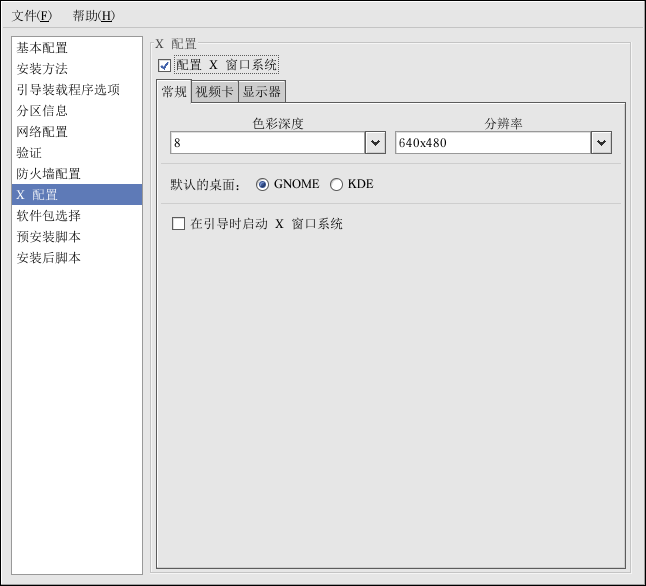Image resolution: width=646 pixels, height=586 pixels.
Task: Expand the 分辨率 dropdown arrow
Action: (601, 143)
